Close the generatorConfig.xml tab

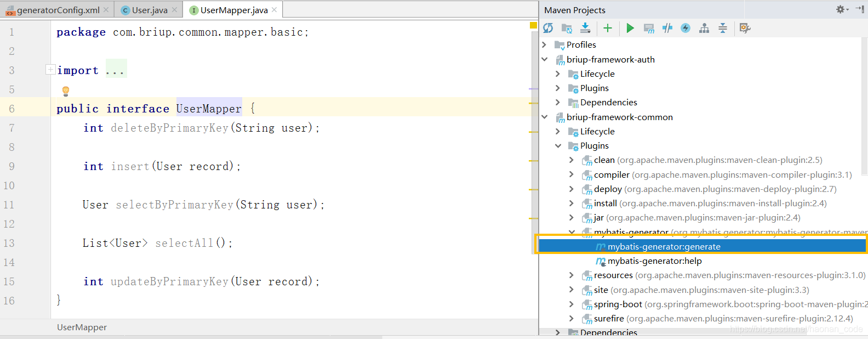pos(106,10)
